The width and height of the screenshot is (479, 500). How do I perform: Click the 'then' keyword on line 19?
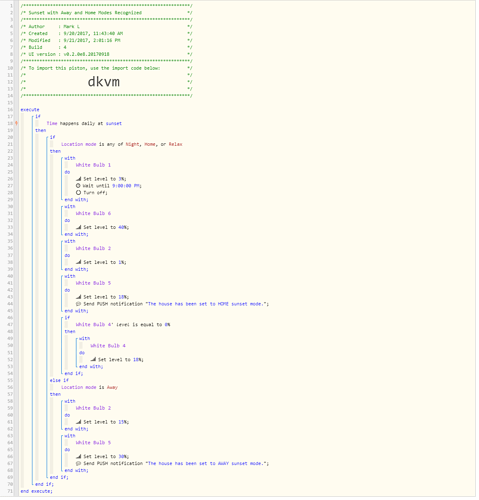[41, 131]
